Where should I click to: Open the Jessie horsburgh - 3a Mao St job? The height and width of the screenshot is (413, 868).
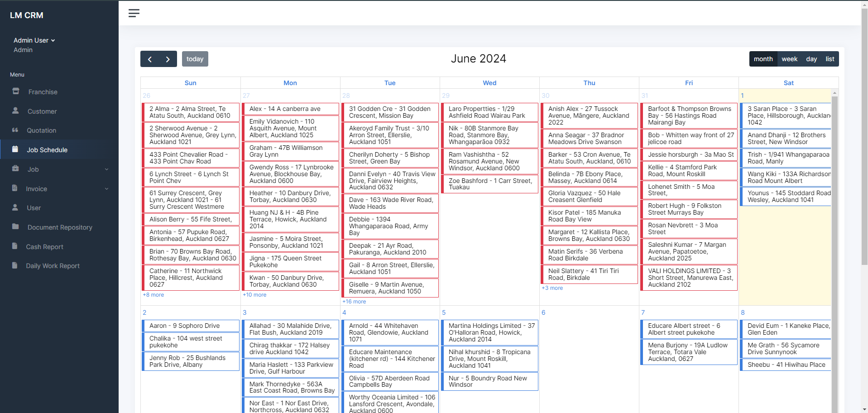(689, 154)
